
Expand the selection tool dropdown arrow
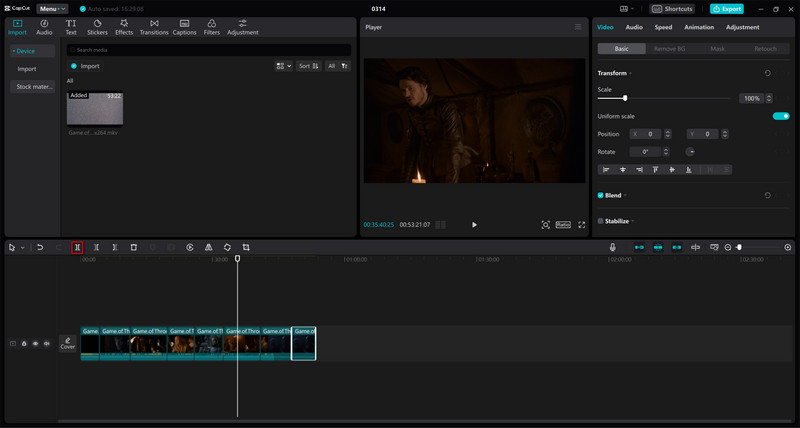(x=22, y=248)
